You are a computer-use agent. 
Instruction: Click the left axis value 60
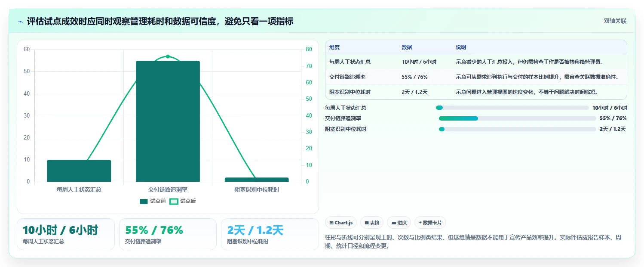(27, 50)
